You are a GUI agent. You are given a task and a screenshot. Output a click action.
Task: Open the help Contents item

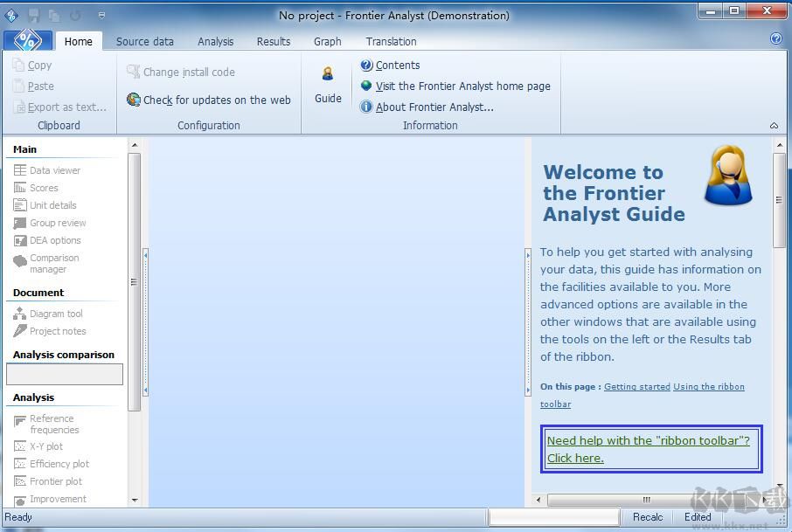[x=397, y=66]
